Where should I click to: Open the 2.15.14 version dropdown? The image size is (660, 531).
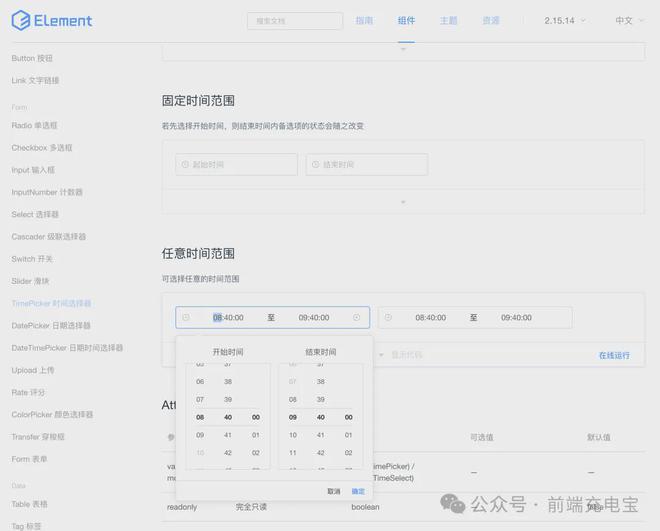564,21
